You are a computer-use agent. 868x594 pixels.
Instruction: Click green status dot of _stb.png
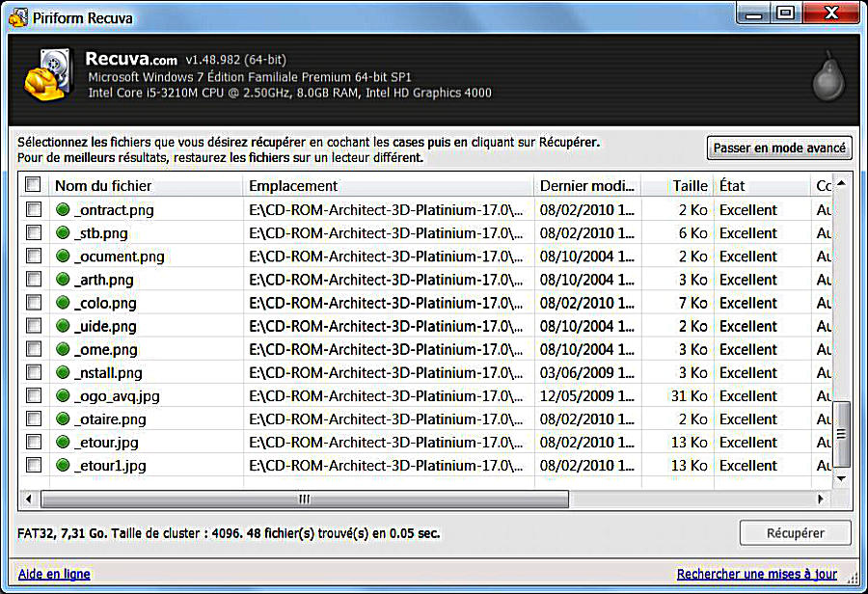click(x=63, y=233)
